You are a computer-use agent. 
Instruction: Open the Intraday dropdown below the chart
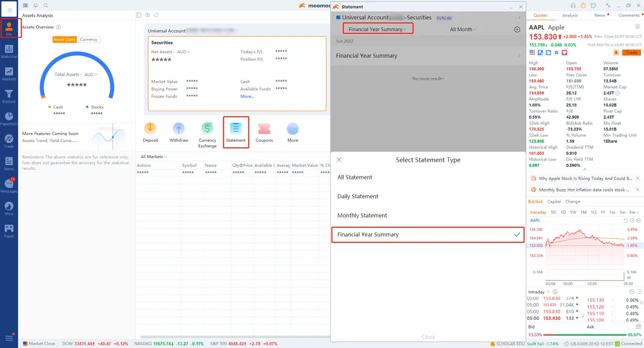click(x=538, y=292)
